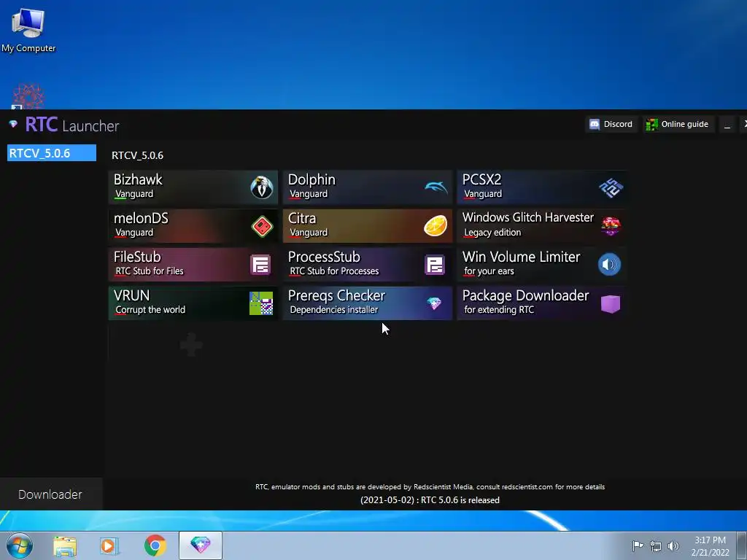Launch Windows Glitch Harvester Legacy edition
Screen dimensions: 747x560
click(x=542, y=226)
